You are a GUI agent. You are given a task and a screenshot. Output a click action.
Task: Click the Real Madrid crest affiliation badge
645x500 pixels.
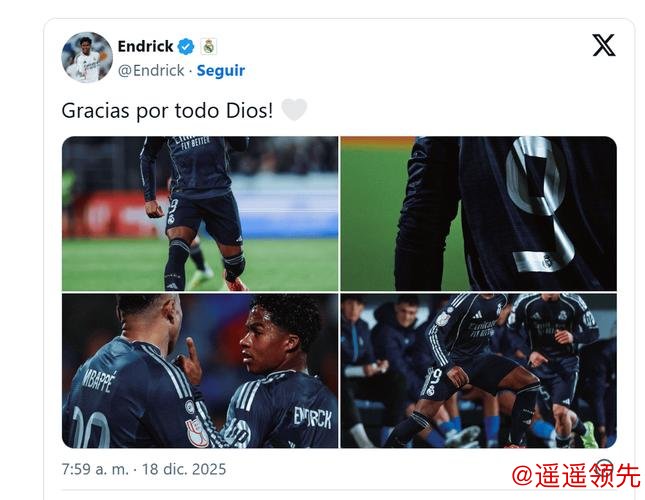[x=209, y=46]
